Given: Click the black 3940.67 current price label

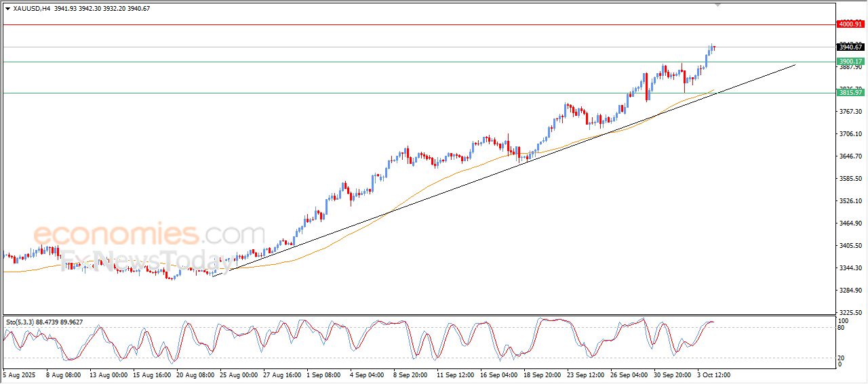Looking at the screenshot, I should coord(850,47).
